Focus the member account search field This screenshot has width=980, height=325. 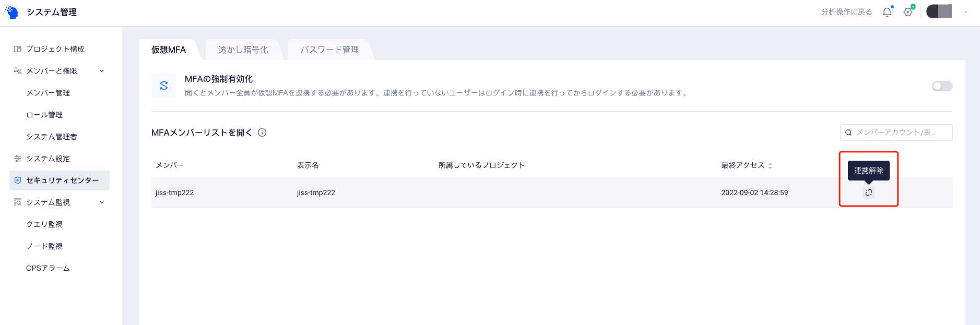896,133
